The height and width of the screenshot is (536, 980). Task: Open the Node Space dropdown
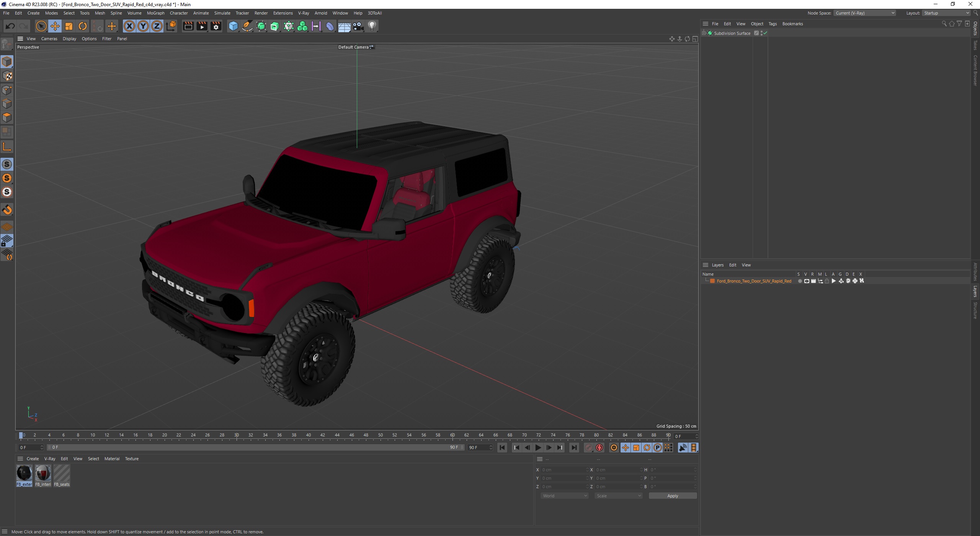click(865, 13)
